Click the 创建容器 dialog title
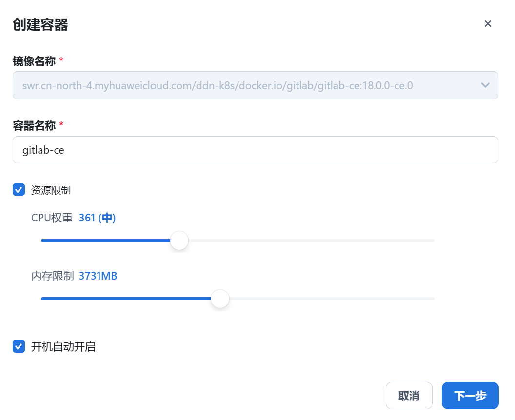 40,25
